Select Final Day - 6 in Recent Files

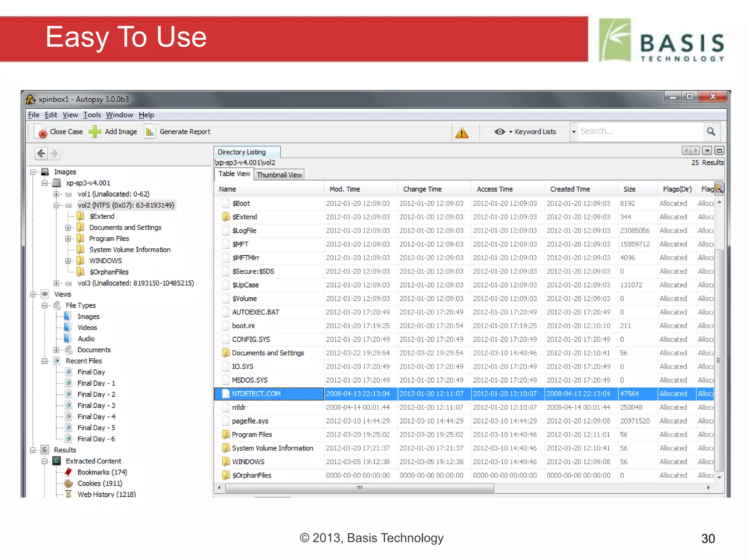point(96,439)
